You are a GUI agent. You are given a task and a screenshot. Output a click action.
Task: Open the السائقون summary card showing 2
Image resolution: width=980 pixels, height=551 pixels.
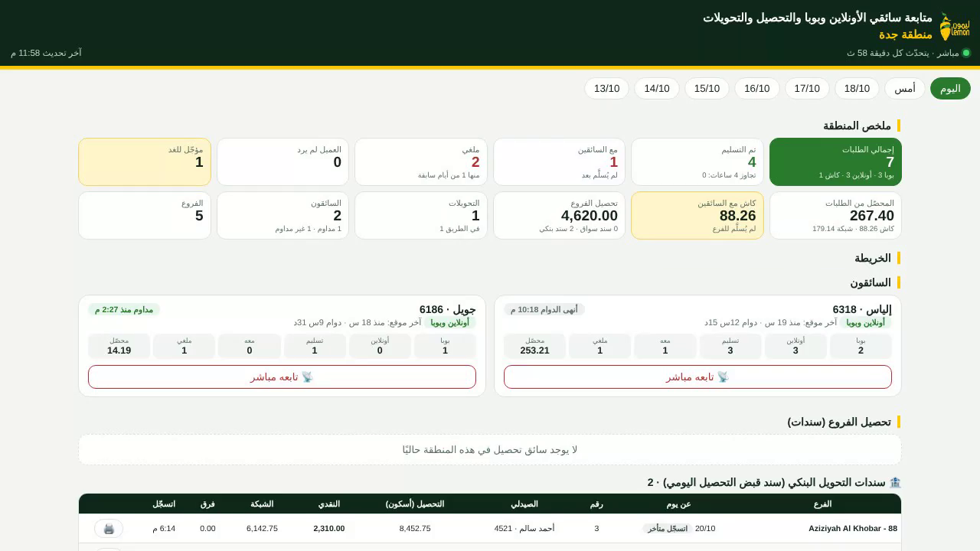(x=283, y=215)
